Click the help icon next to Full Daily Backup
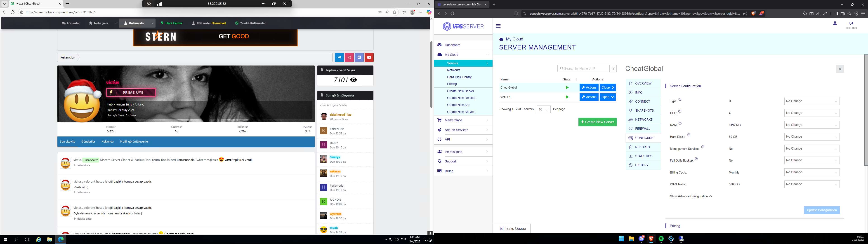Screen dimensions: 868x244 click(696, 159)
